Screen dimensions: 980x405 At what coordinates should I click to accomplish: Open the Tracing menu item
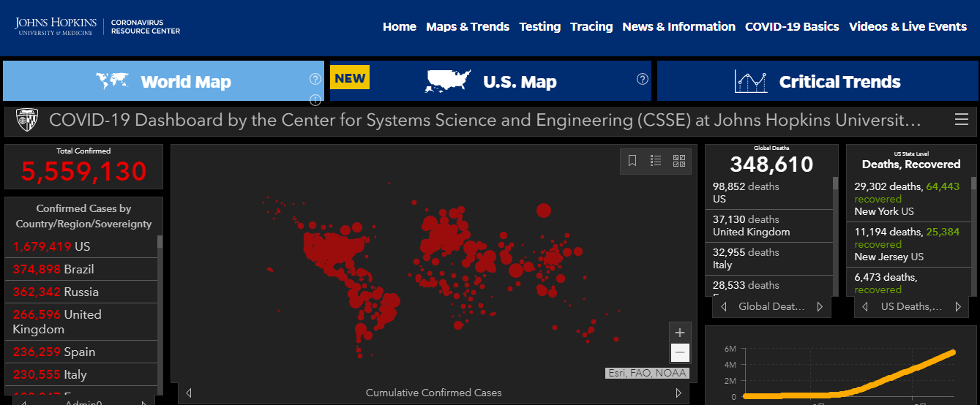[x=591, y=26]
